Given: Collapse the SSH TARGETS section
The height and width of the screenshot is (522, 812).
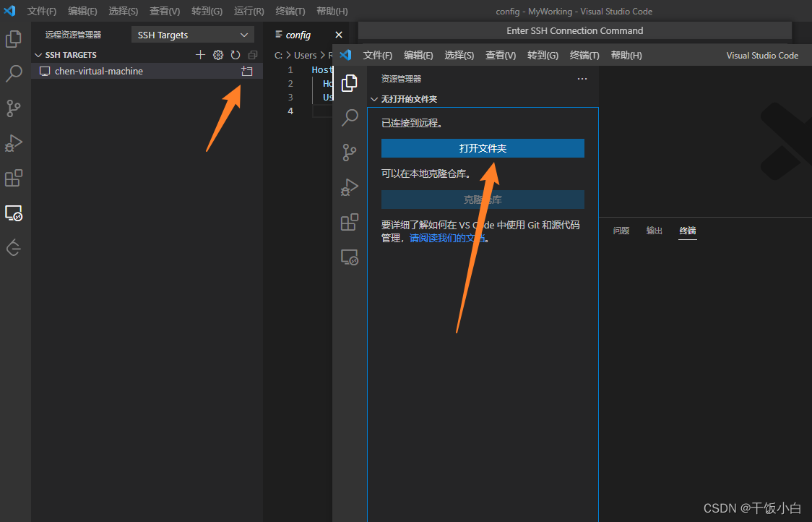Looking at the screenshot, I should [x=38, y=55].
